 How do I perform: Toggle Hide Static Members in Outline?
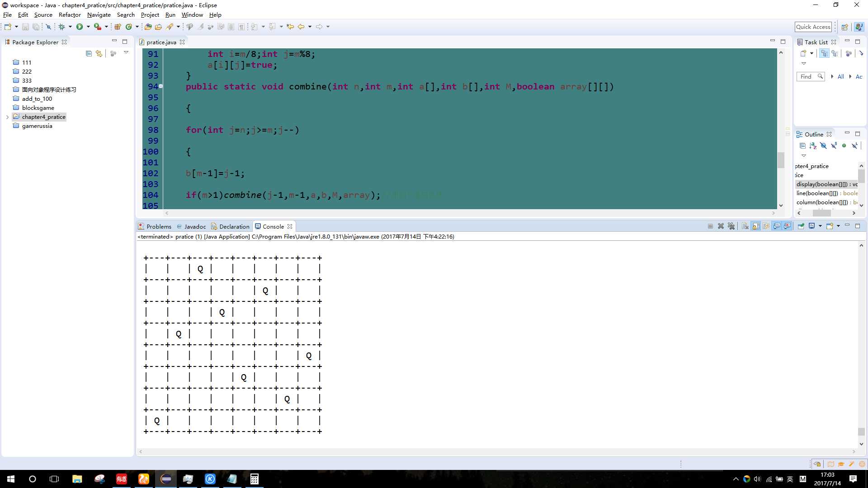[834, 145]
